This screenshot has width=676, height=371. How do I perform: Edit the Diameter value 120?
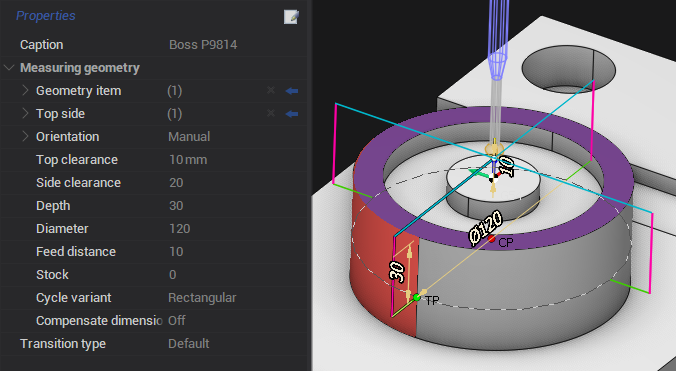pyautogui.click(x=179, y=229)
